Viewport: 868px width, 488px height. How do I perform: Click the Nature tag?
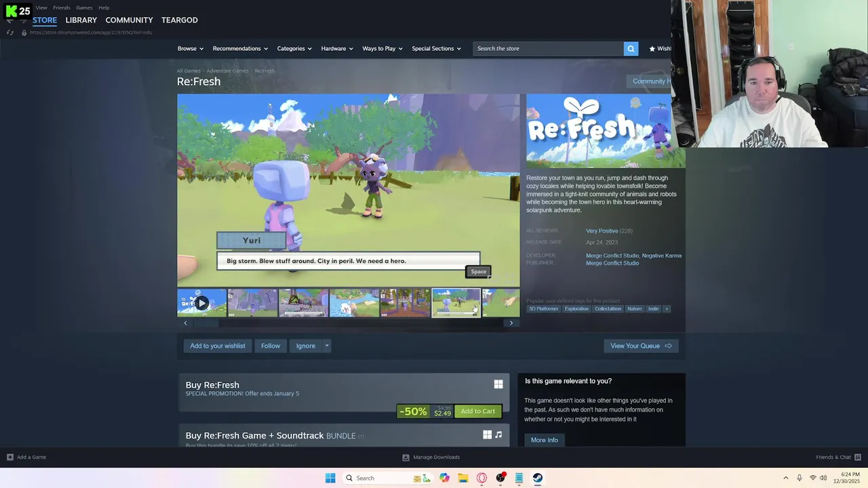[x=635, y=309]
